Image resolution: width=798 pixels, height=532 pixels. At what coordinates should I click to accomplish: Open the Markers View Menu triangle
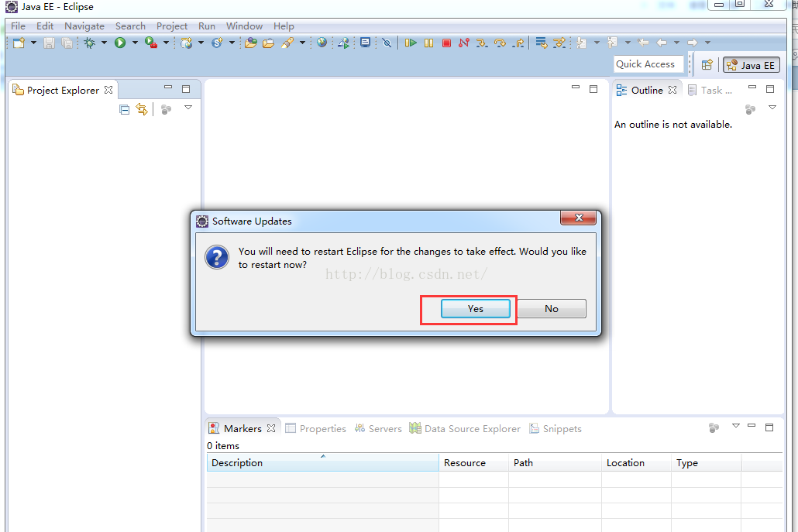(735, 426)
